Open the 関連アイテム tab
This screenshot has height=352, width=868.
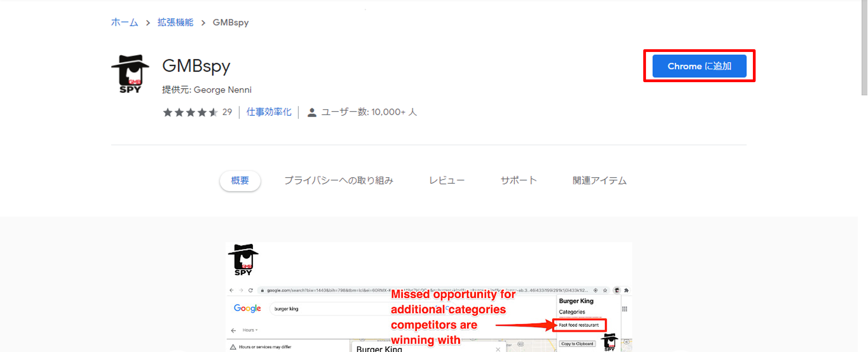click(599, 181)
